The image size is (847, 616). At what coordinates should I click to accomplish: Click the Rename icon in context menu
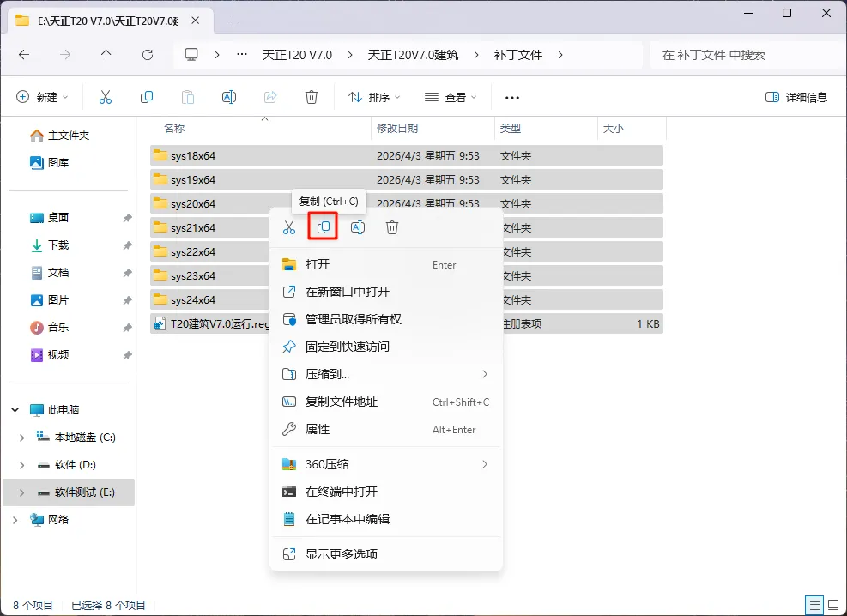click(x=358, y=227)
